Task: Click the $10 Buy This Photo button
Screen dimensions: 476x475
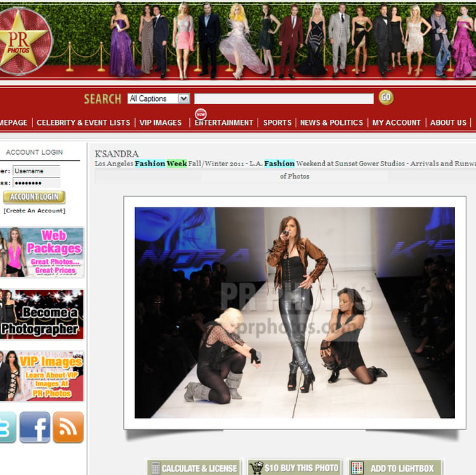Action: 294,468
